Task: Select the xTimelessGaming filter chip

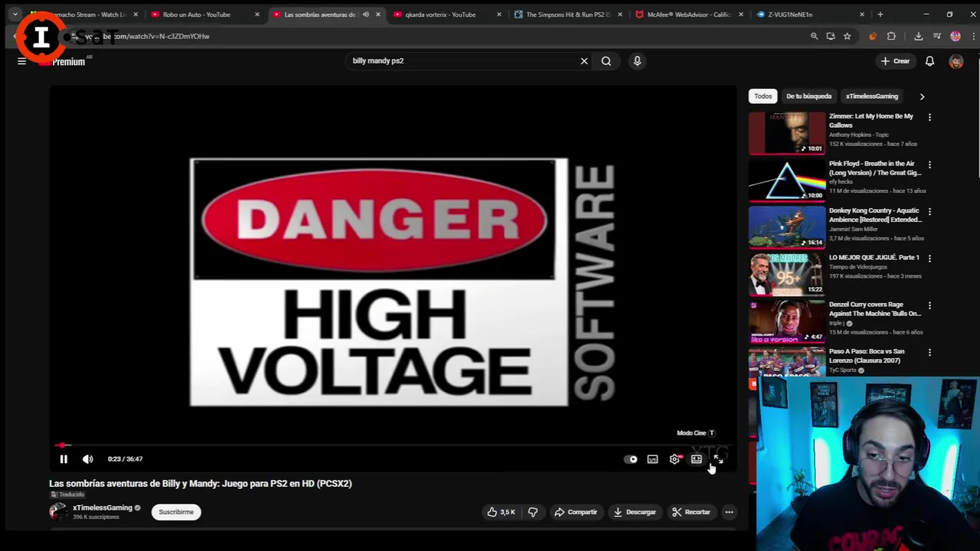Action: (x=872, y=96)
